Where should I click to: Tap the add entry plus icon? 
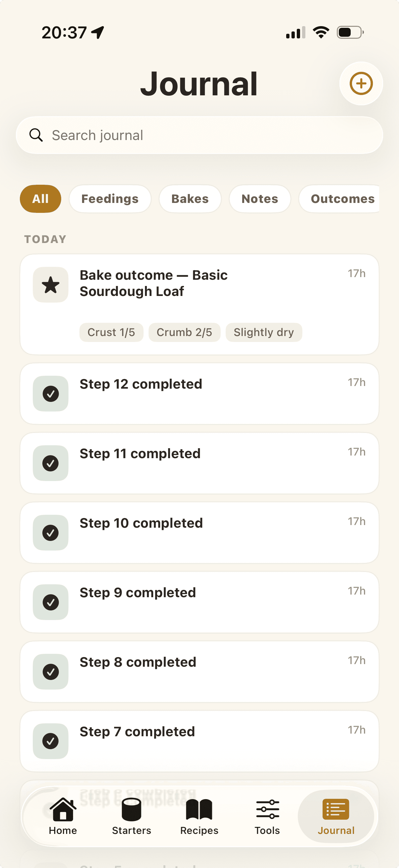click(x=361, y=83)
